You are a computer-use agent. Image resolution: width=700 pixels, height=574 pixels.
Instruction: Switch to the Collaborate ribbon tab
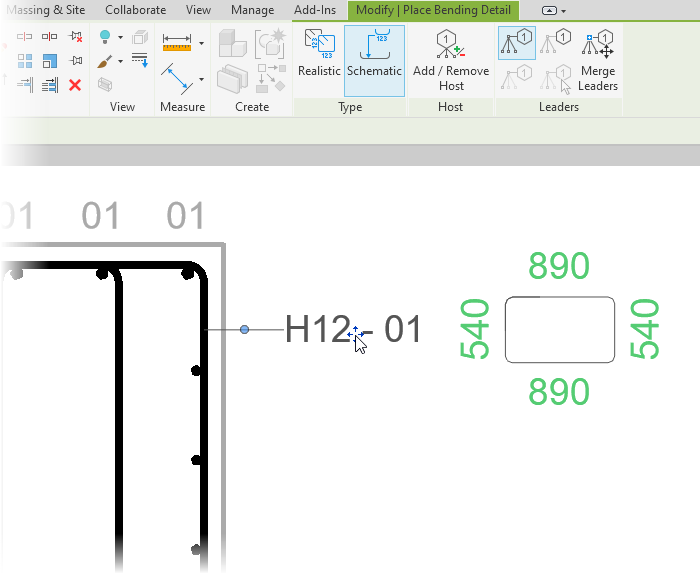(x=135, y=10)
